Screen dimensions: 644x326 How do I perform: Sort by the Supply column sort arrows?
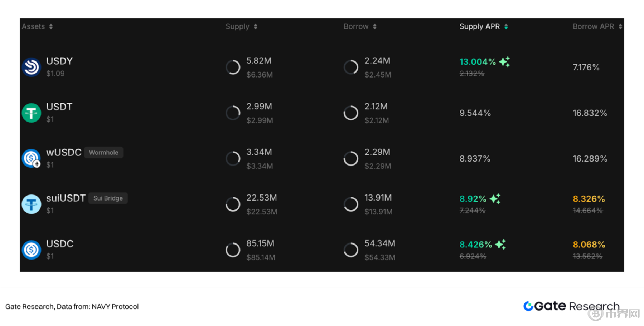[255, 26]
